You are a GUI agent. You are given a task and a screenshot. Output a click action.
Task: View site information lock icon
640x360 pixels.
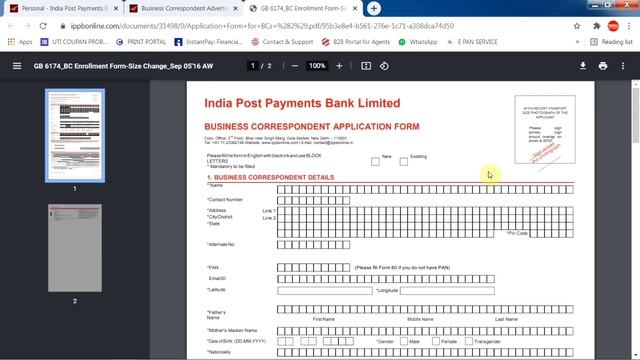62,26
